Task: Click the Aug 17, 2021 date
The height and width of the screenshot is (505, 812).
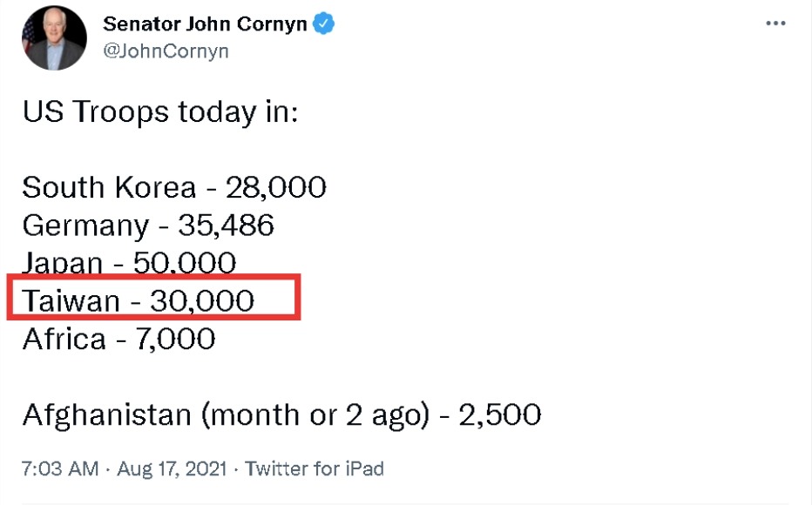Action: (x=171, y=468)
